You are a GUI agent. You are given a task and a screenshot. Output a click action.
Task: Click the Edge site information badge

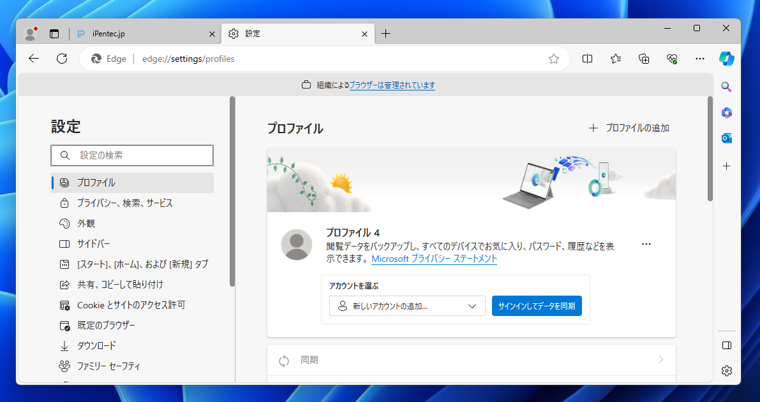(x=109, y=59)
